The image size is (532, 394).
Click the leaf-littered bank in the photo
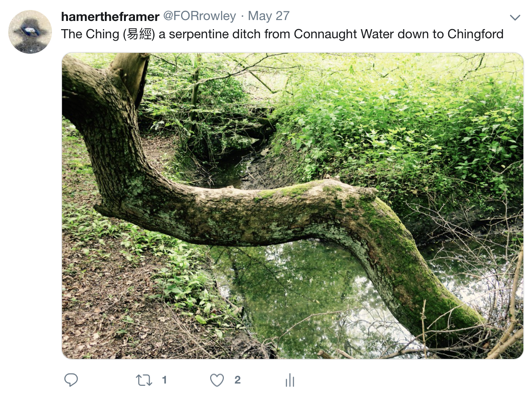click(x=112, y=298)
